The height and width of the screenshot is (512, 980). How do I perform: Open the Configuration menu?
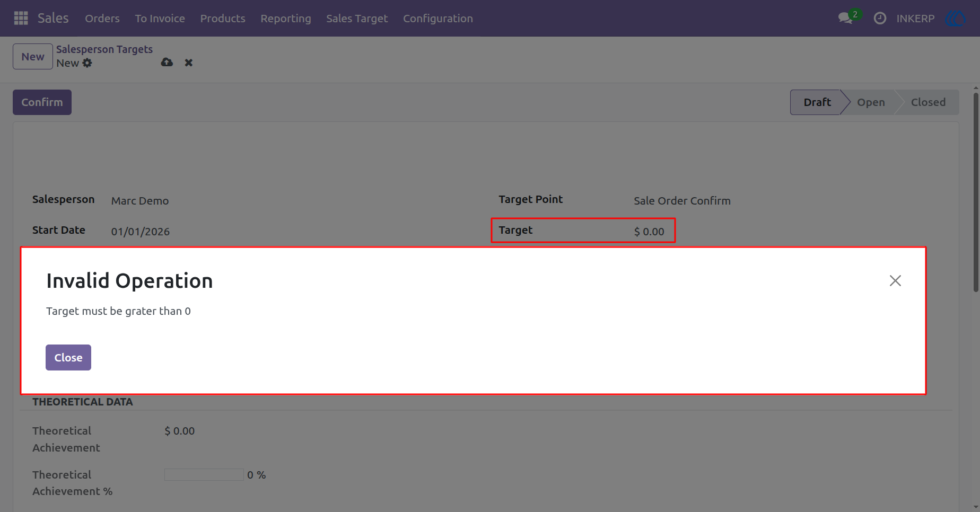tap(438, 19)
